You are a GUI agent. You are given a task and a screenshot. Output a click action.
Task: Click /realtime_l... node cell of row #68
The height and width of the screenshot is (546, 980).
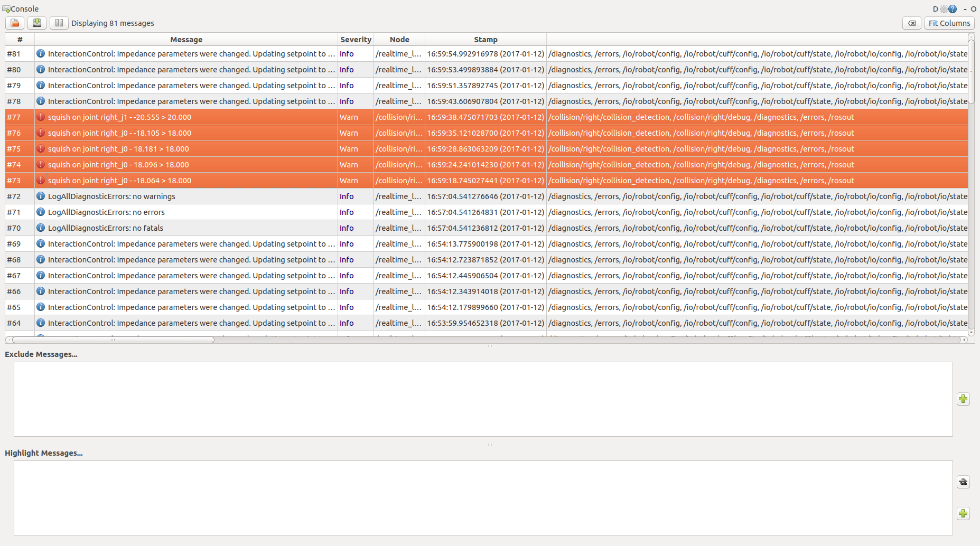pos(399,260)
